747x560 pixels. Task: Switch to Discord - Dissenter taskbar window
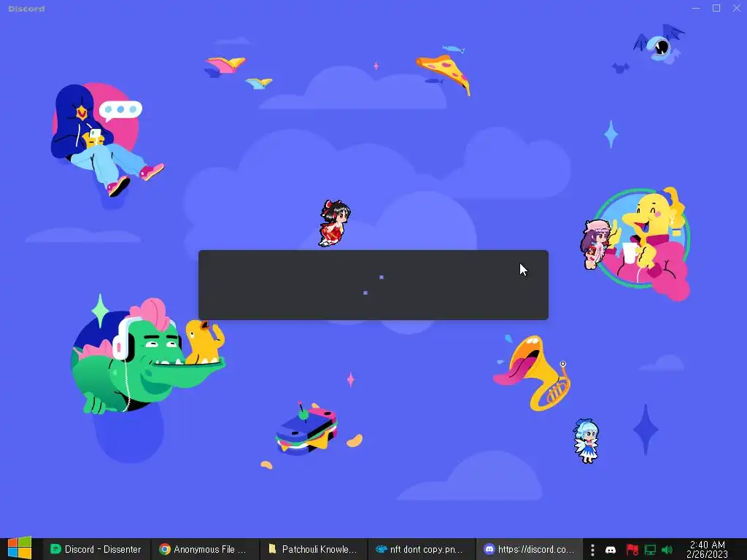(x=97, y=549)
